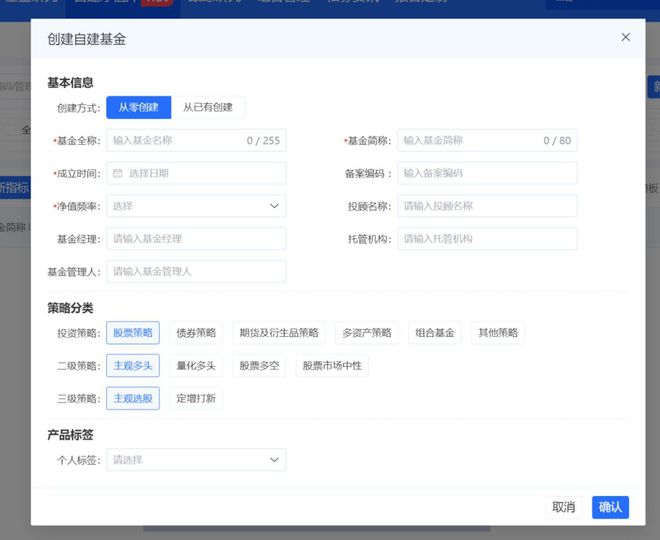The image size is (660, 540).
Task: Select 股票策略 investment strategy
Action: point(133,333)
